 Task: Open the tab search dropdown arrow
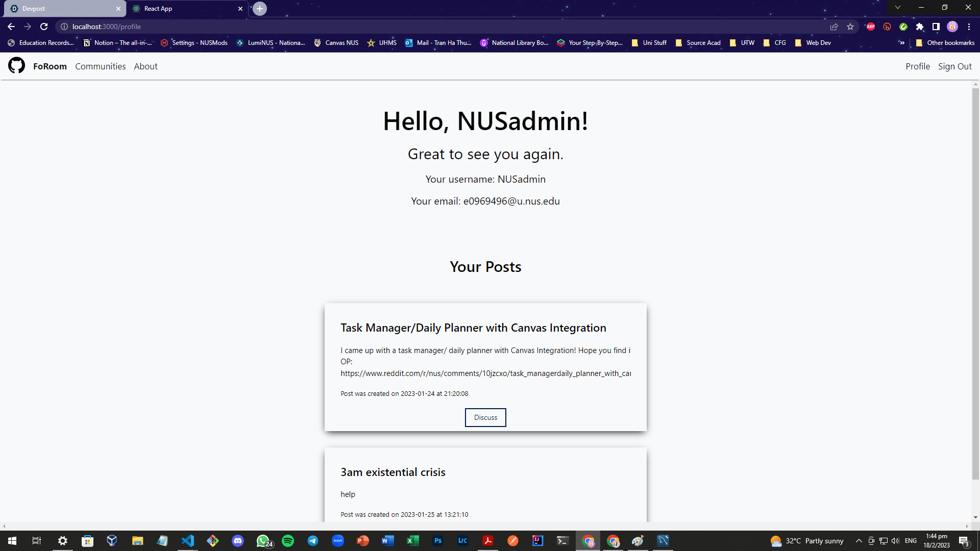click(897, 8)
